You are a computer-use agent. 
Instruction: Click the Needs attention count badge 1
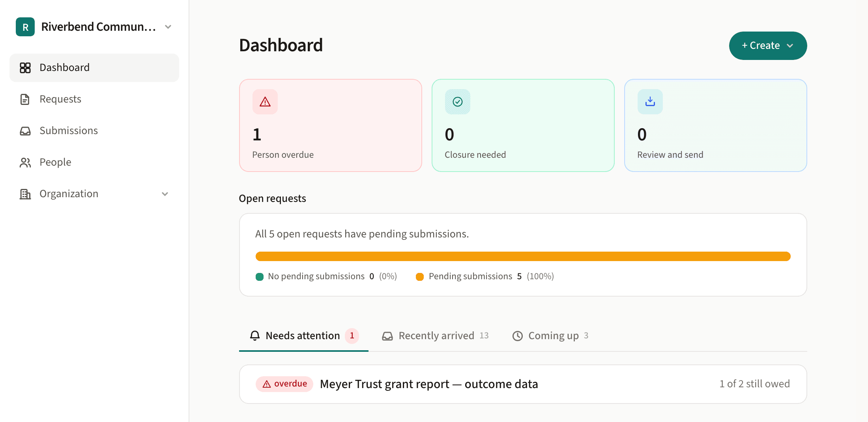(x=352, y=336)
